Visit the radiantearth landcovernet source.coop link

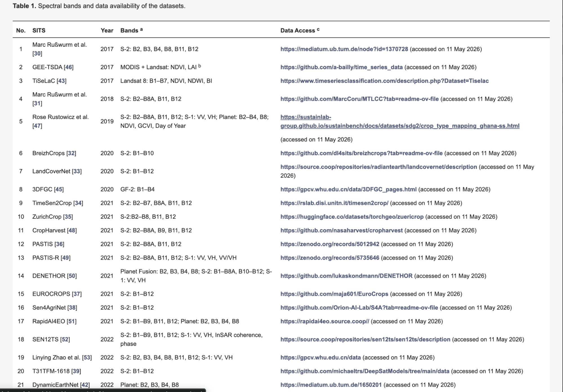379,167
